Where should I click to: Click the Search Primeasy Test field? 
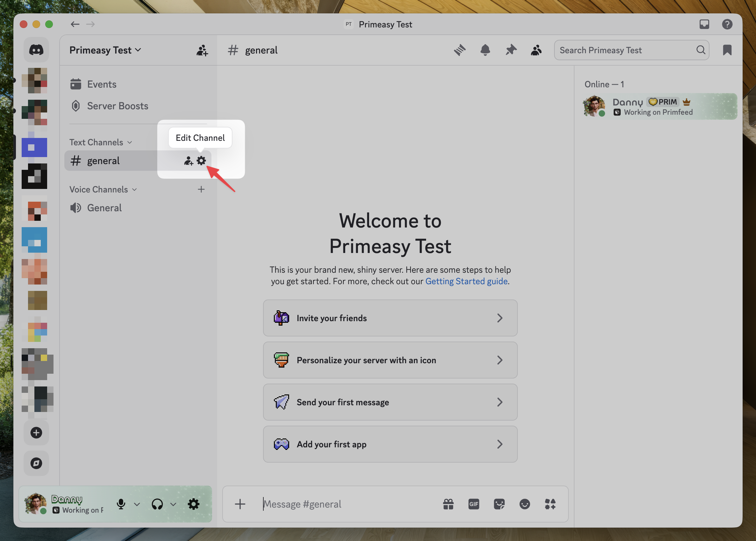[x=626, y=50]
